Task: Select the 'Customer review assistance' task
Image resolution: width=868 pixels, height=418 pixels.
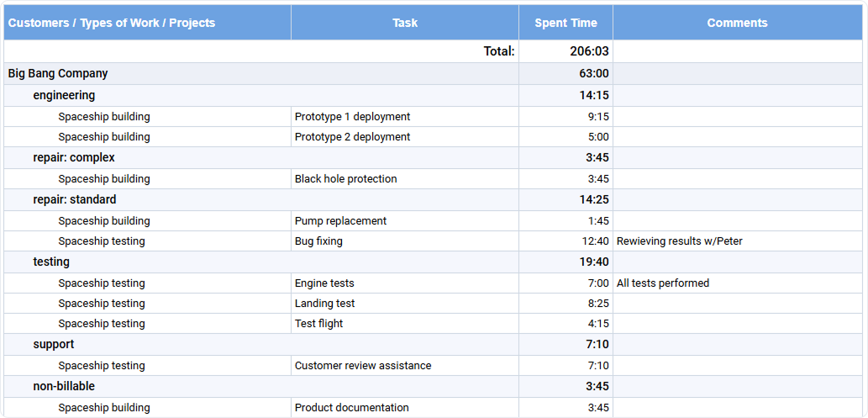Action: coord(363,366)
